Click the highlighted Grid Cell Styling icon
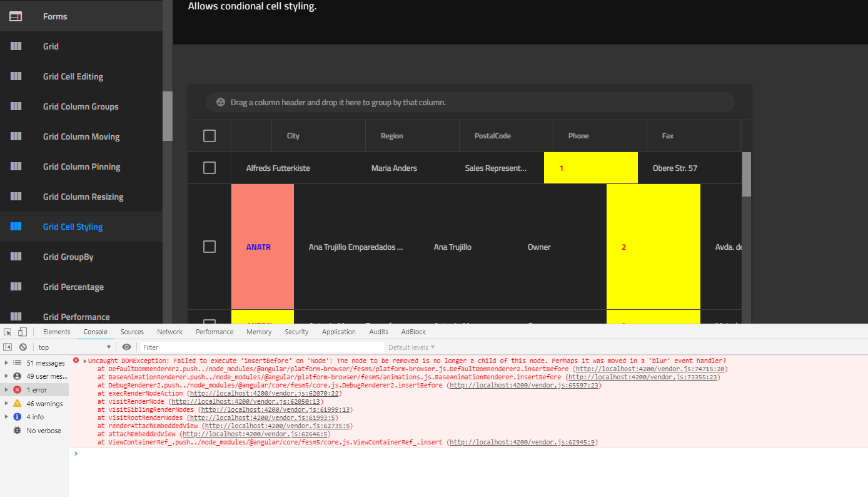 pyautogui.click(x=16, y=226)
